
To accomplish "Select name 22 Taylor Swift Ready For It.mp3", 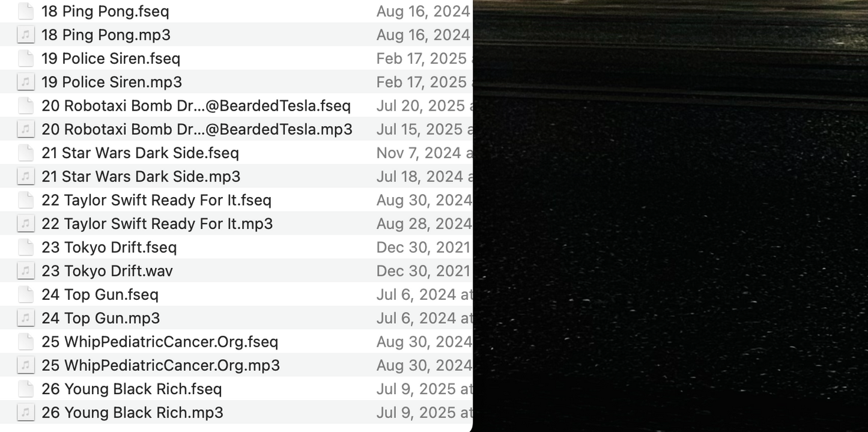I will point(157,224).
